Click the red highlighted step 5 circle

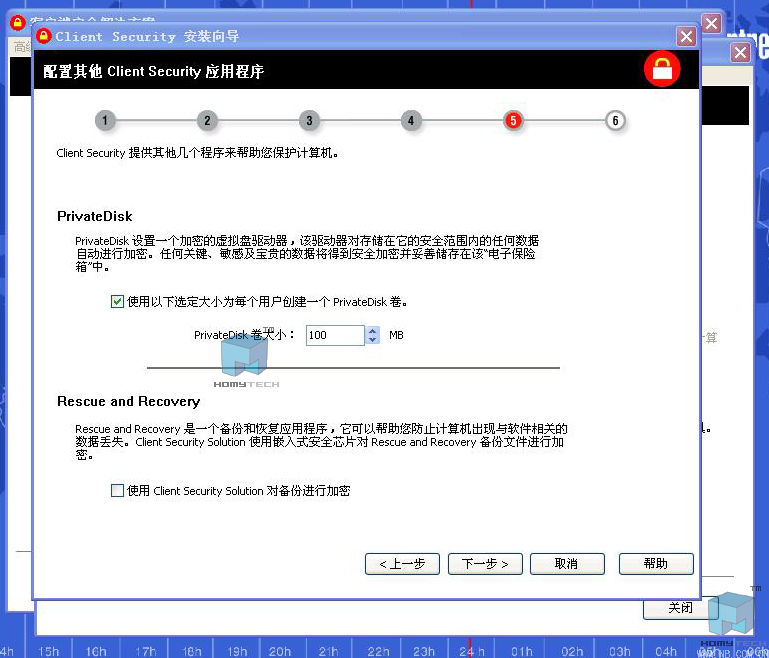(513, 121)
